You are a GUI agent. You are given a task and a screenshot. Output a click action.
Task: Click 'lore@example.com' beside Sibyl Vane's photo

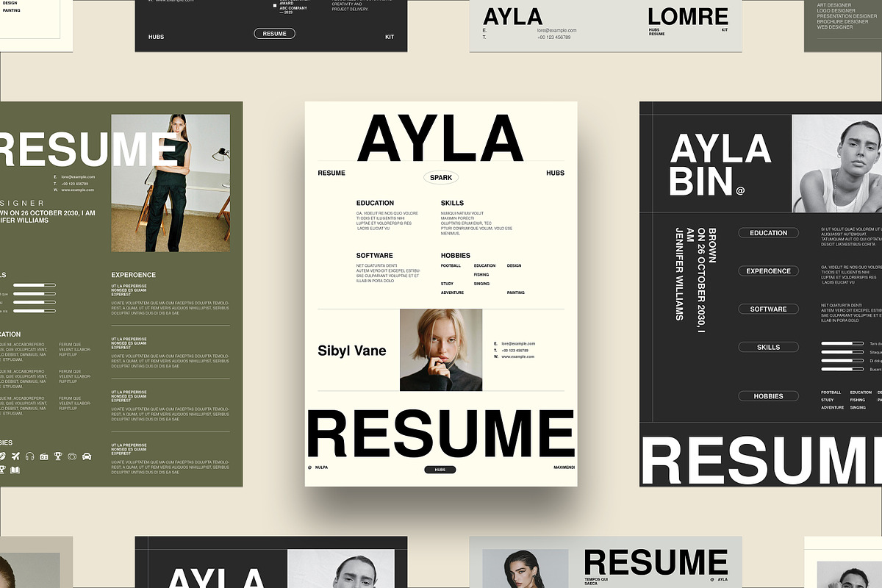519,343
